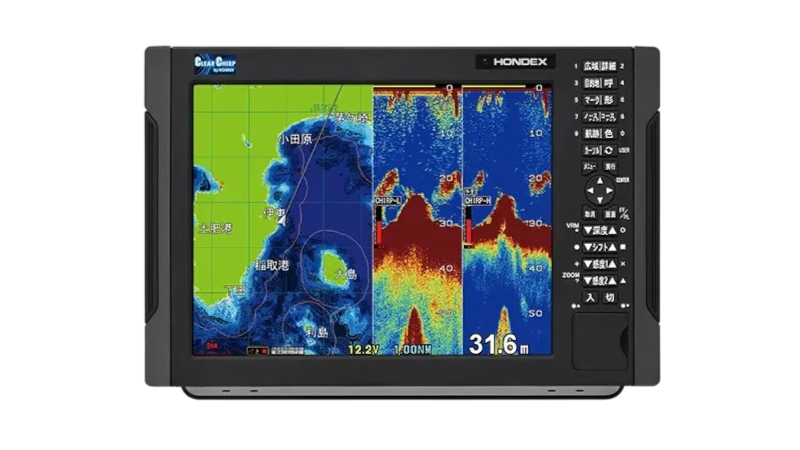Raise 感度2 gain with up arrow

pos(612,281)
